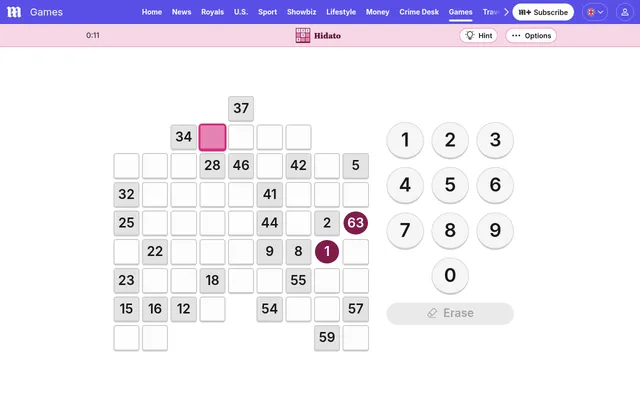
Task: Click the elapsed timer 0:11
Action: (93, 36)
